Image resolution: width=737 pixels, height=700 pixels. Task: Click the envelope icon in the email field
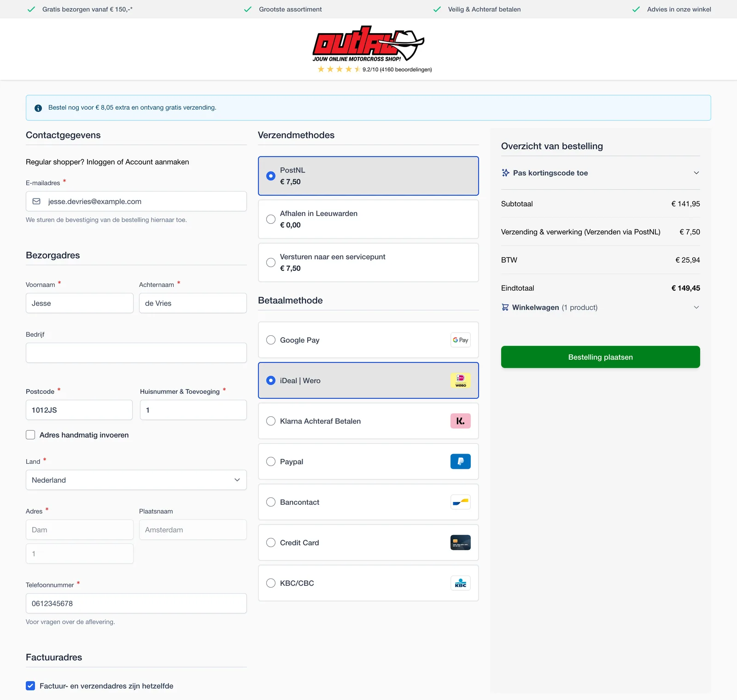point(36,201)
